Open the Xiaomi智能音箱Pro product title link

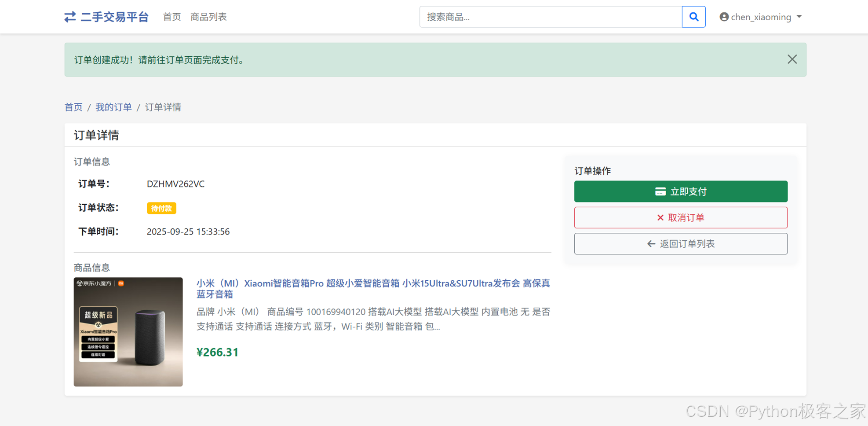click(373, 289)
